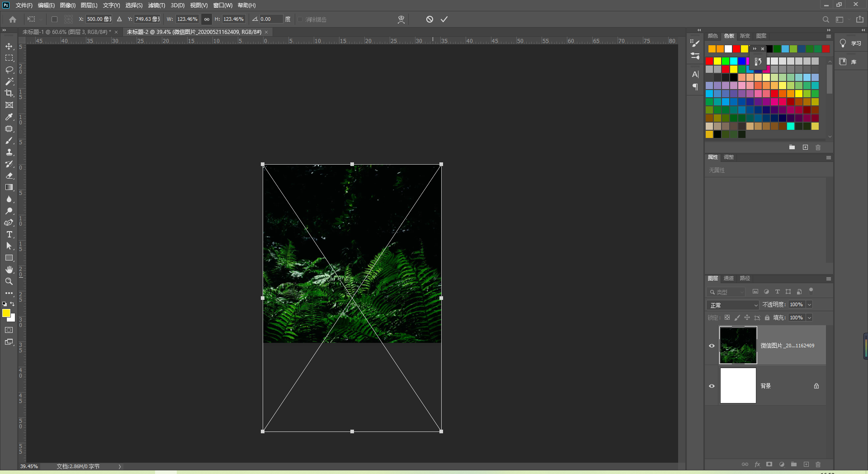868x474 pixels.
Task: Toggle the reference point checkbox
Action: (x=54, y=19)
